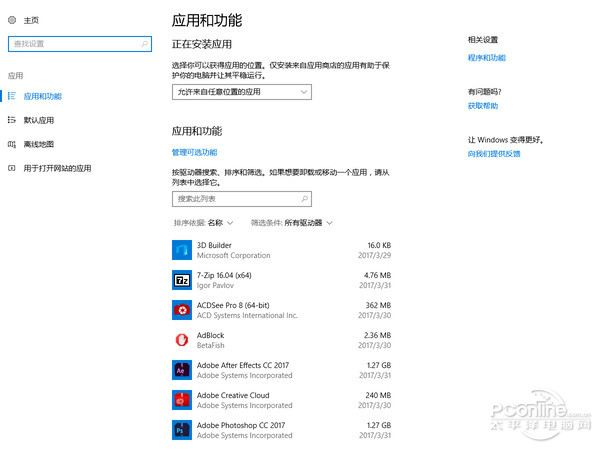Click the Adobe Photoshop CC 2017 icon
This screenshot has width=600, height=450.
(x=182, y=430)
